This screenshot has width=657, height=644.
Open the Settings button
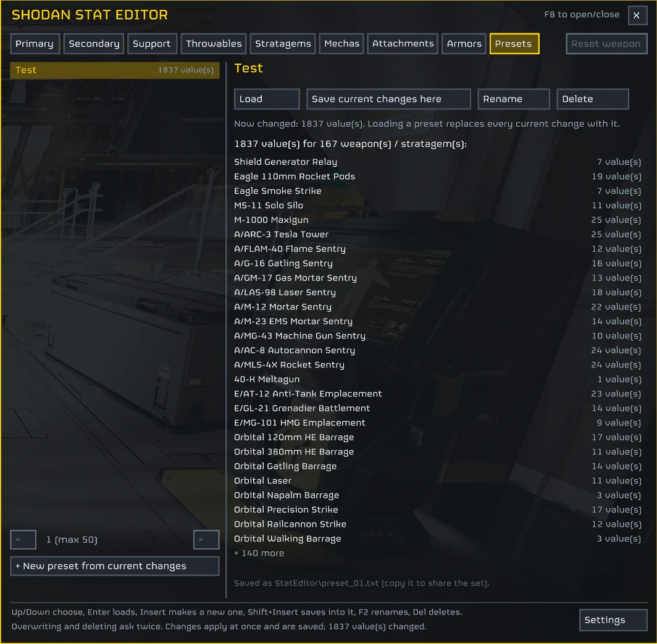pos(613,620)
